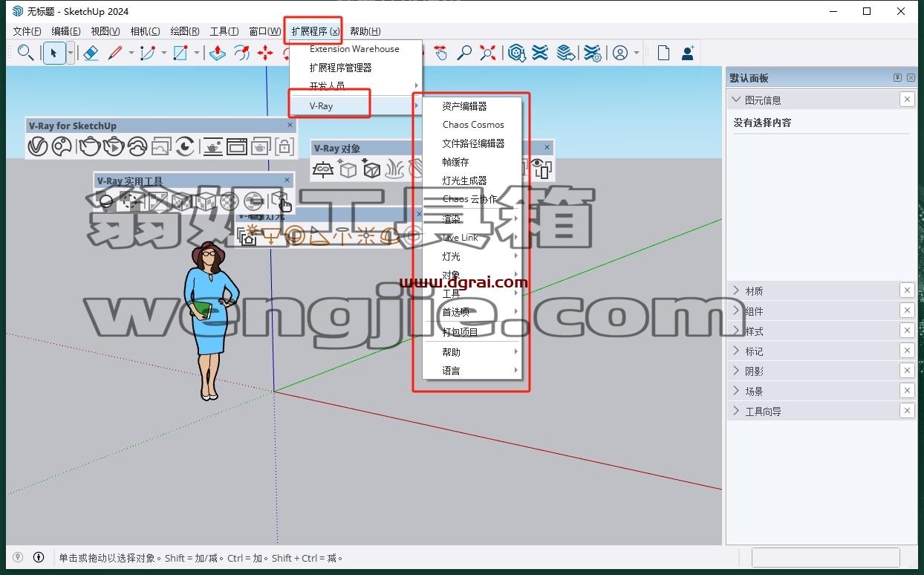Click the account profile icon
Image resolution: width=924 pixels, height=575 pixels.
coord(619,53)
